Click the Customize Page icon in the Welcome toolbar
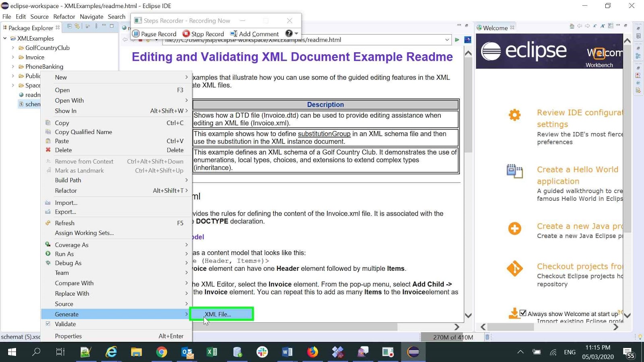Viewport: 644px width, 362px height. pyautogui.click(x=610, y=27)
